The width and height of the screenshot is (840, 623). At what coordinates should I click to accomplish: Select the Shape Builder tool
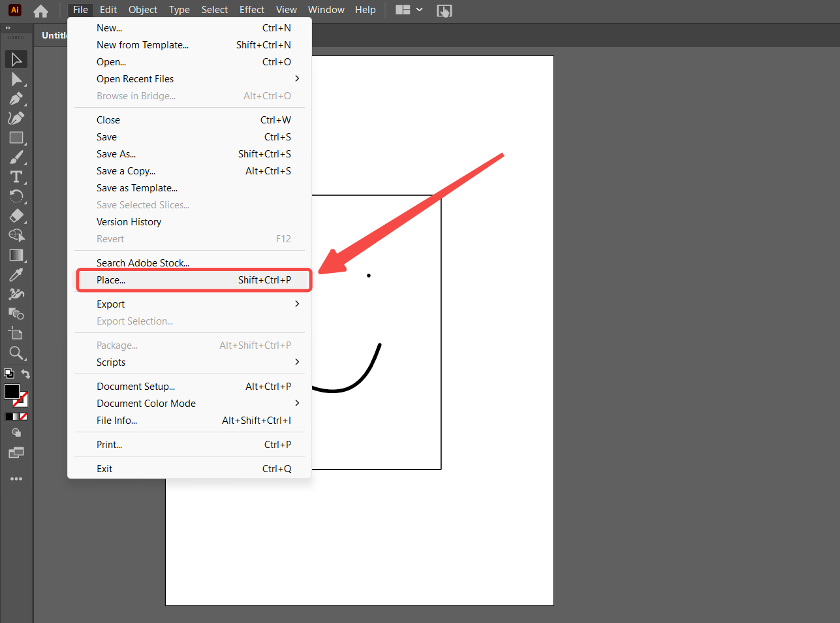(16, 236)
